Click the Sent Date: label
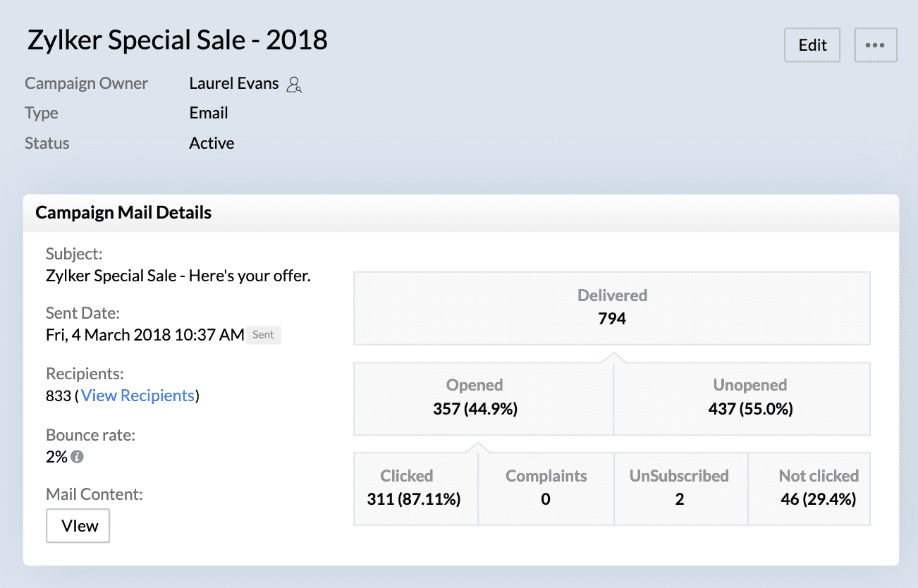 [x=82, y=313]
